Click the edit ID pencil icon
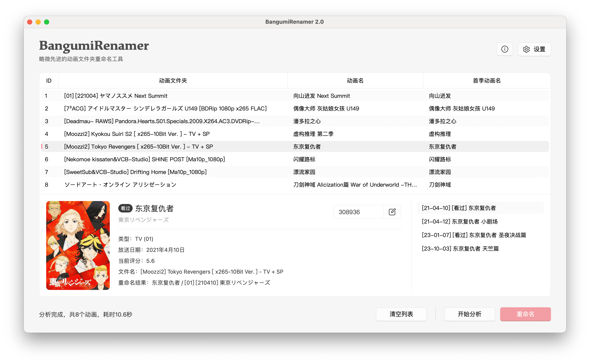The image size is (590, 364). 392,212
